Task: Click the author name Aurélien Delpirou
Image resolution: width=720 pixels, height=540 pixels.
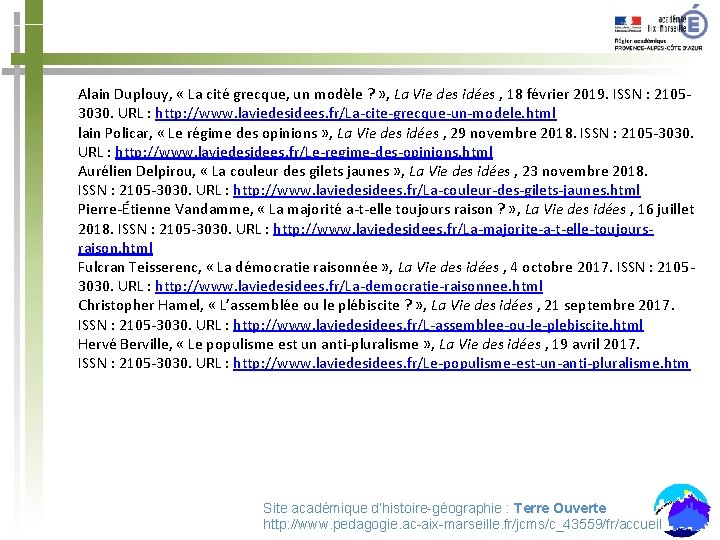Action: tap(135, 171)
